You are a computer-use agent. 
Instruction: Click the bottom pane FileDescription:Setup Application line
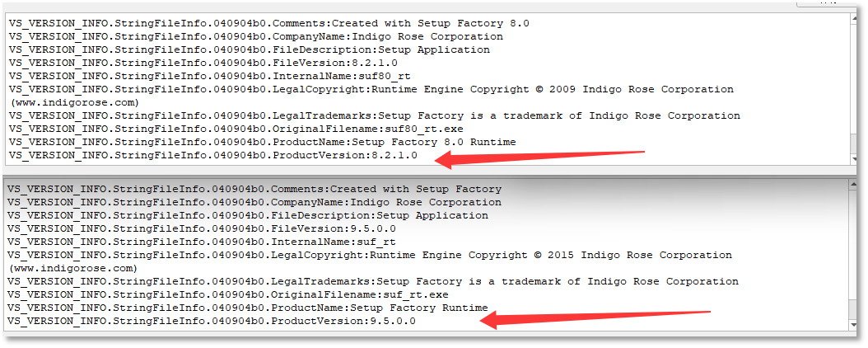tap(248, 215)
